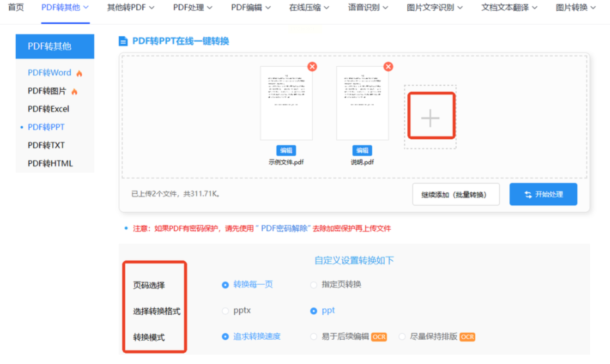Open the 示例文件.pdf page thumbnail

click(286, 103)
